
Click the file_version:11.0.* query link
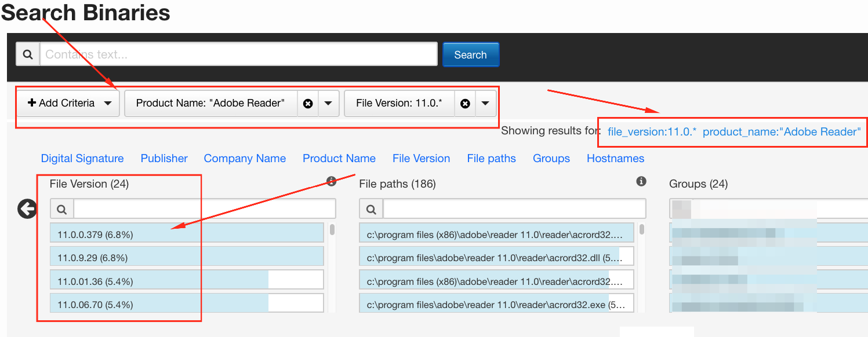pyautogui.click(x=652, y=131)
